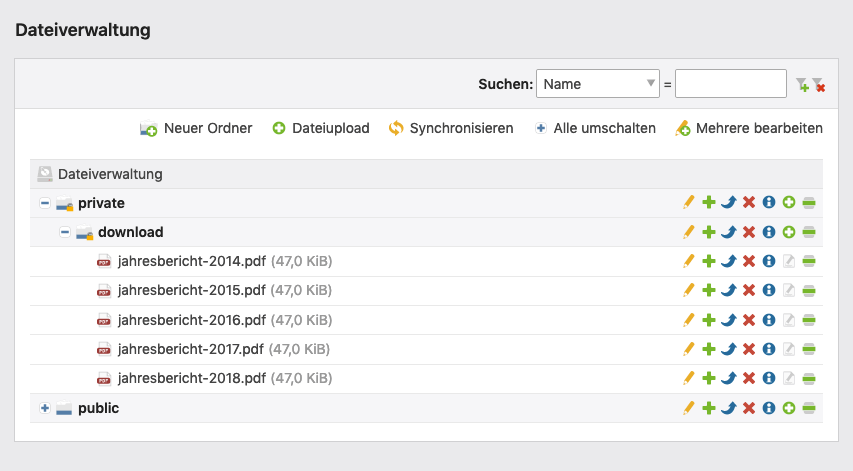This screenshot has width=853, height=471.
Task: Apply the search filter funnel icon
Action: [x=802, y=85]
